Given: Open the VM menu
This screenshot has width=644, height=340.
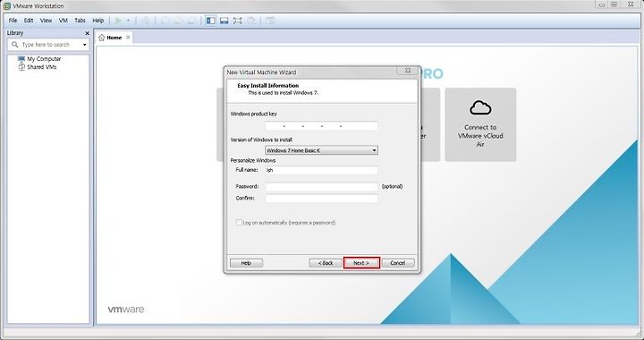Looking at the screenshot, I should click(64, 21).
